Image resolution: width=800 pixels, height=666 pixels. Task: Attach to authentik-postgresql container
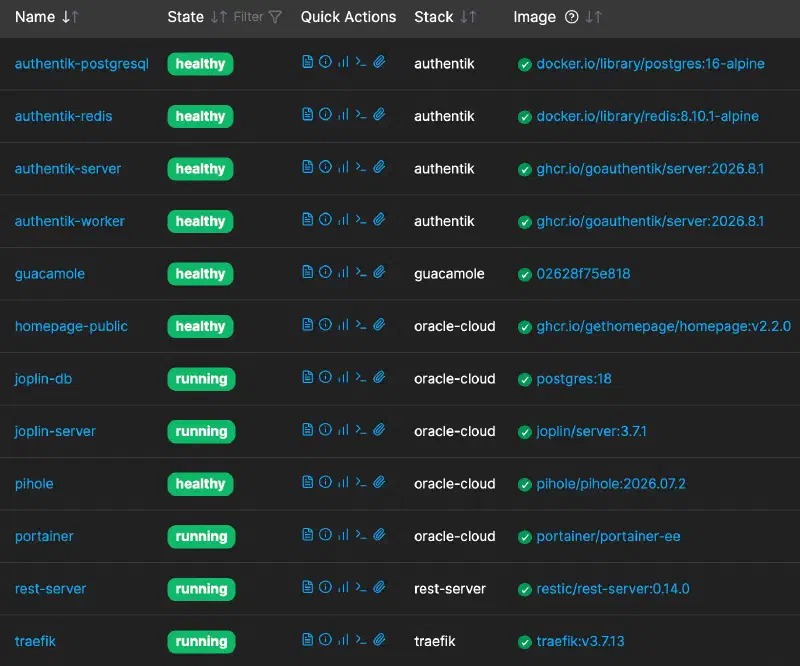coord(379,62)
